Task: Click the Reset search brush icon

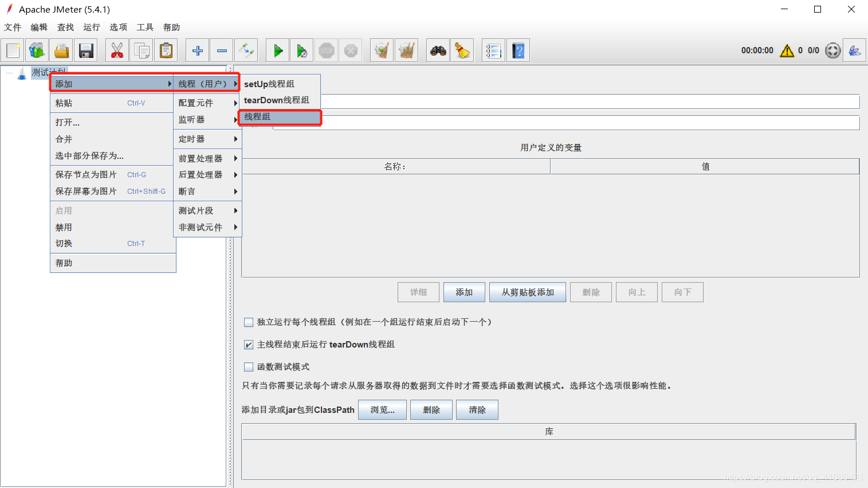Action: (x=462, y=50)
